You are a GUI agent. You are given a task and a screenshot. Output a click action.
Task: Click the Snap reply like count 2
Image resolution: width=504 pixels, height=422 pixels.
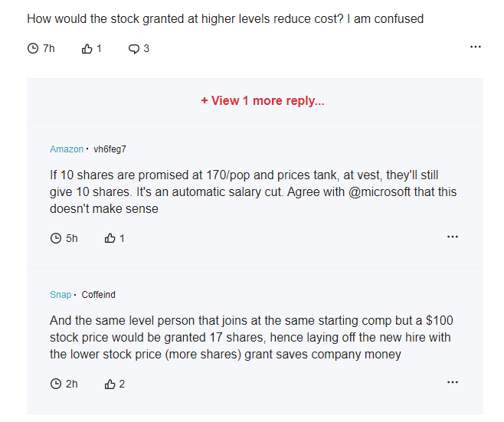122,384
